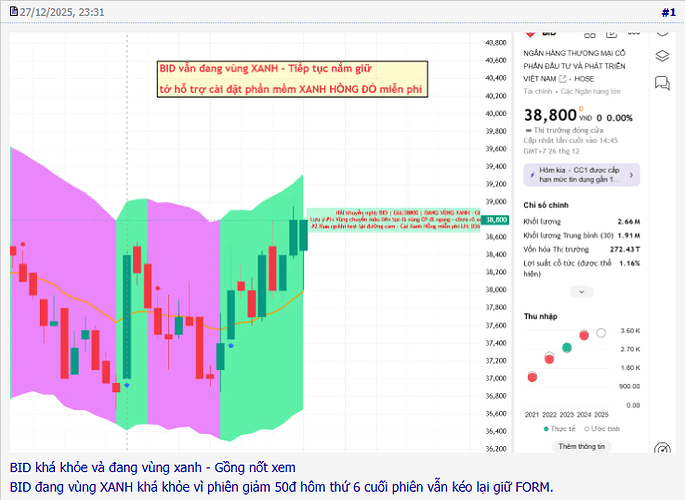Click the 36,200 price axis tick
Viewport: 685px width, 500px height.
point(496,449)
